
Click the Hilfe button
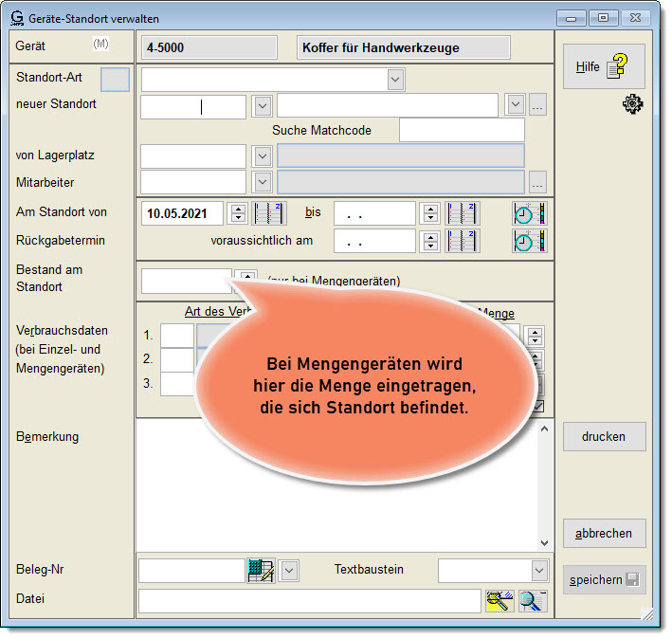coord(603,66)
